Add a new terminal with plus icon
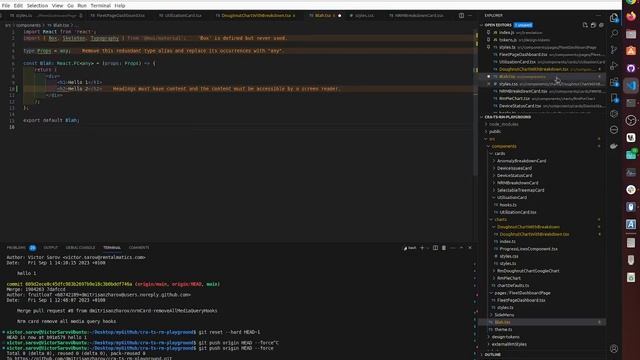Viewport: 640px width, 360px height. [422, 248]
